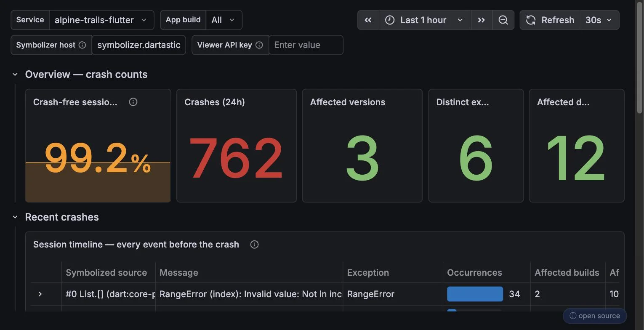The height and width of the screenshot is (330, 644).
Task: Click the affected value 12
Action: point(576,159)
